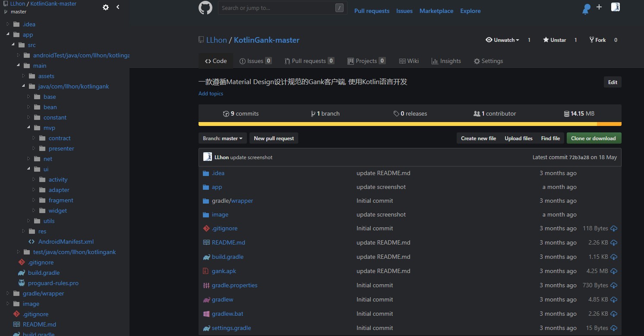Open the Insights tab
The width and height of the screenshot is (644, 336).
tap(446, 61)
